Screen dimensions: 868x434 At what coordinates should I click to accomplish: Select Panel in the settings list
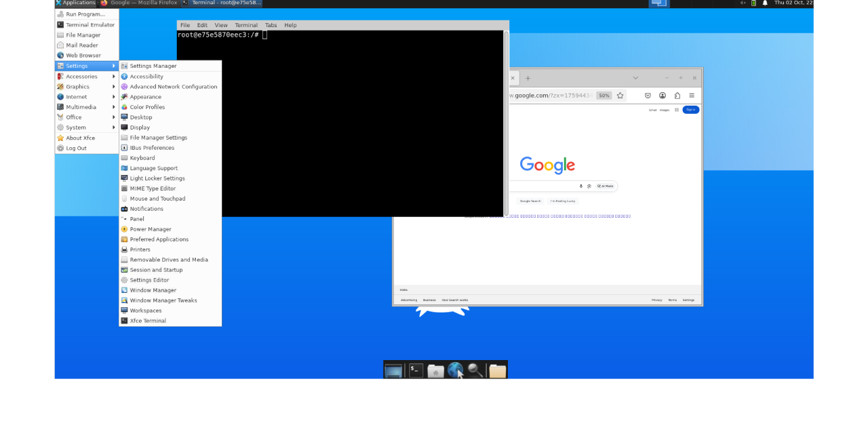(x=170, y=219)
